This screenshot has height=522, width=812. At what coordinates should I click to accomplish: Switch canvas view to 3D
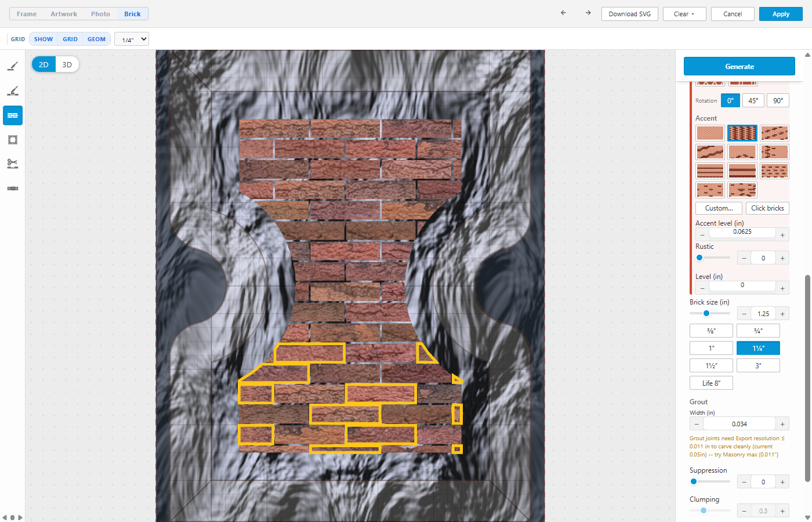coord(67,64)
